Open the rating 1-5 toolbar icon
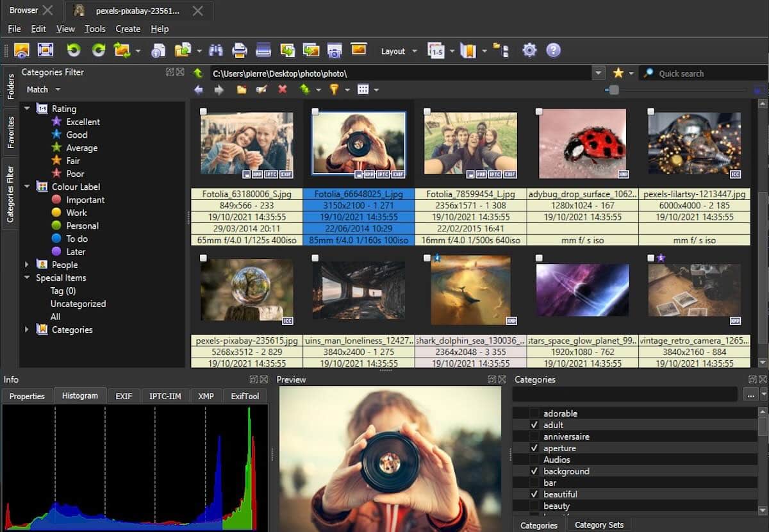Screen dimensions: 769x532 coord(436,51)
